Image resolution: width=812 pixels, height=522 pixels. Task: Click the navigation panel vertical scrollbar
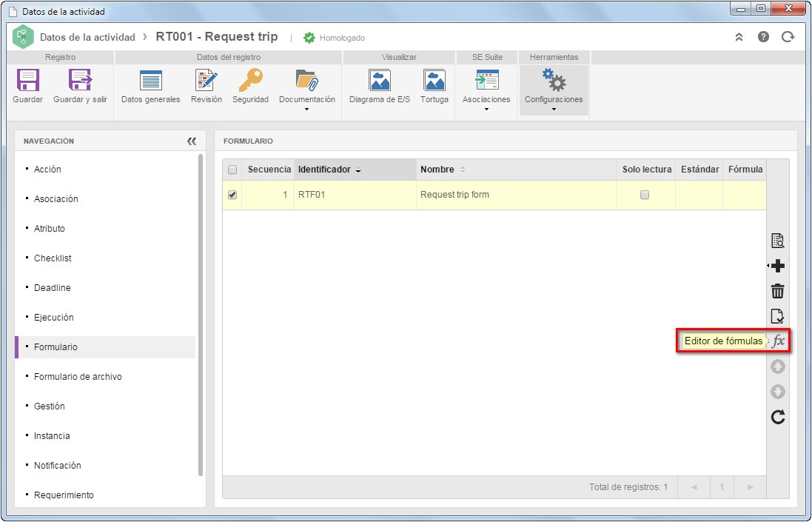pyautogui.click(x=201, y=315)
